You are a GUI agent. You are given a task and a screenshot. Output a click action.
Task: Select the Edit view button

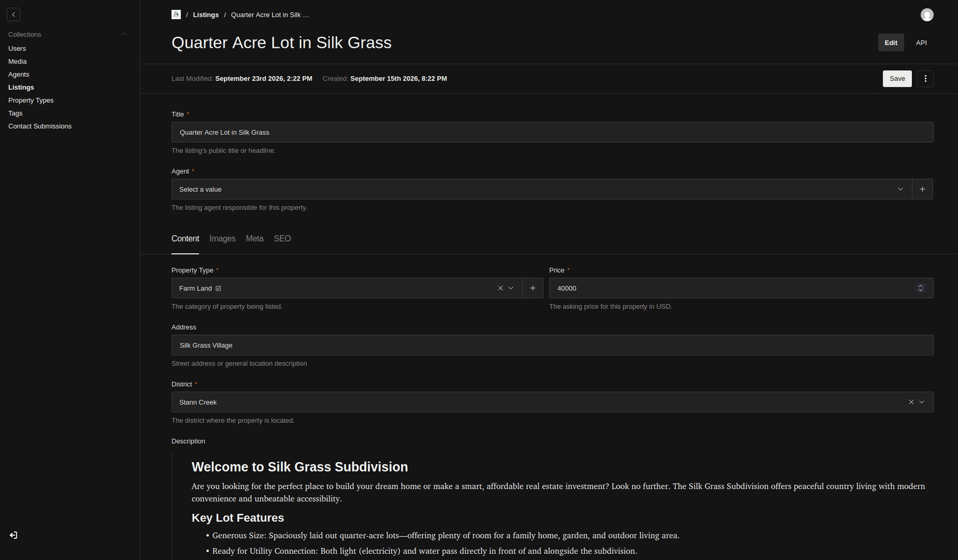point(891,43)
